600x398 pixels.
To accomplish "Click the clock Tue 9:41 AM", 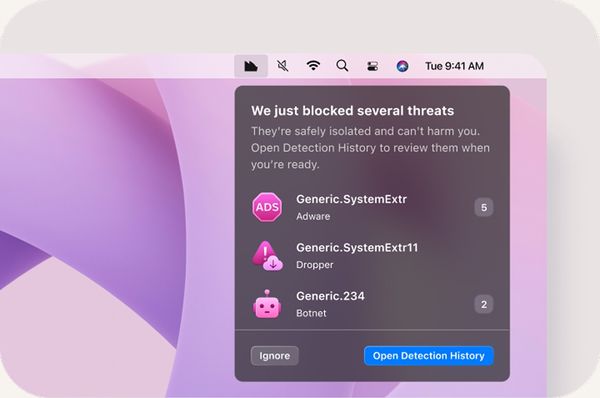I will (x=454, y=66).
